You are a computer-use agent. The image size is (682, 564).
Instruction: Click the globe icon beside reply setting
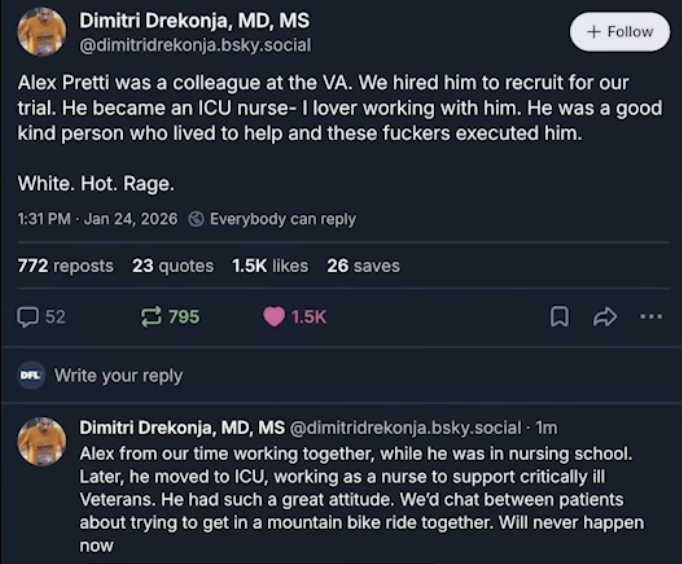(x=197, y=219)
